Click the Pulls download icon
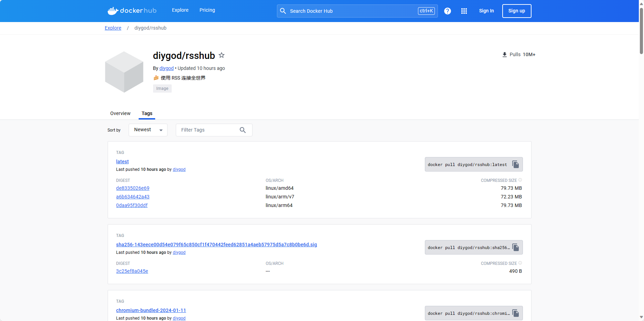 pos(505,54)
